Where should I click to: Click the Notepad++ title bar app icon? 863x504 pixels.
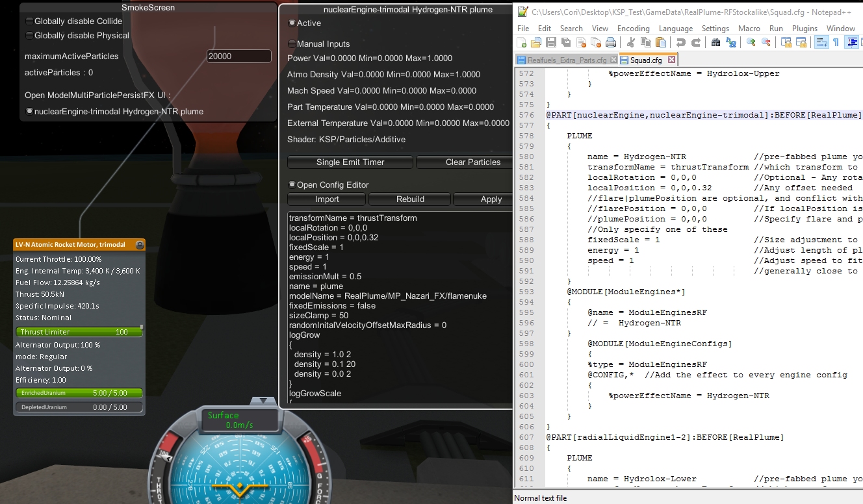tap(522, 11)
